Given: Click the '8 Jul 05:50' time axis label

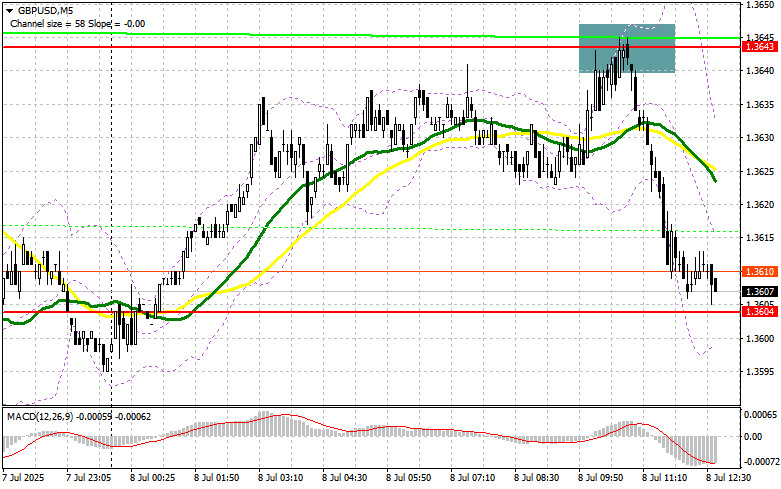Looking at the screenshot, I should (x=408, y=478).
